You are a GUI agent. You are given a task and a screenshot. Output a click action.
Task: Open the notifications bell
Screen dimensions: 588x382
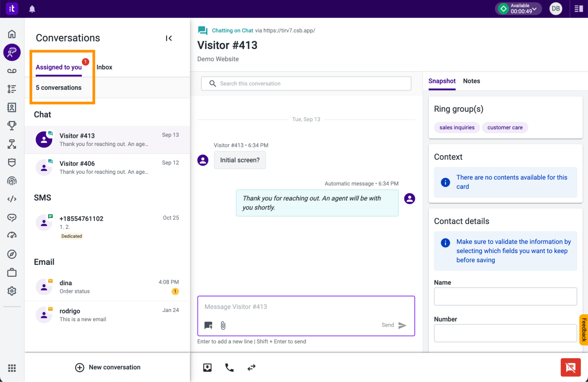pyautogui.click(x=32, y=9)
